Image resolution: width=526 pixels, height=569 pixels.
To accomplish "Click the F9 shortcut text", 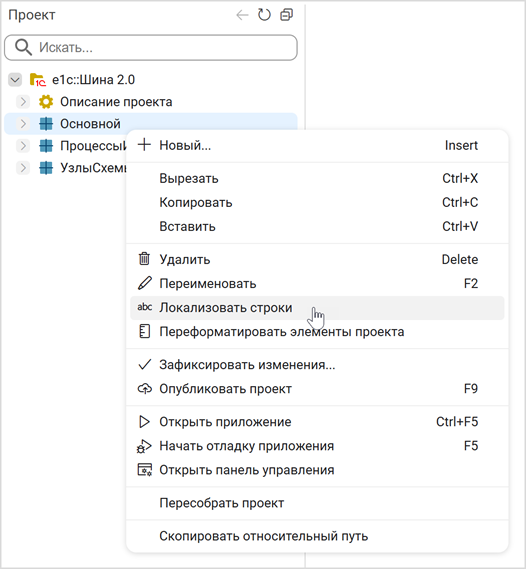I will point(471,388).
